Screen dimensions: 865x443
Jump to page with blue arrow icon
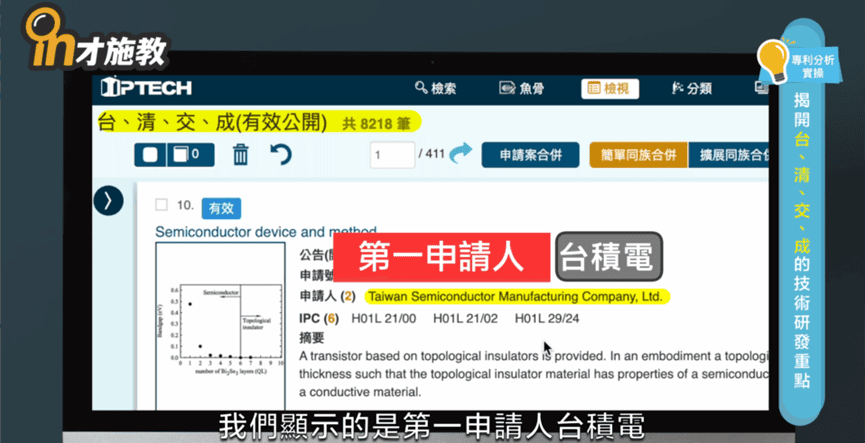(x=460, y=154)
